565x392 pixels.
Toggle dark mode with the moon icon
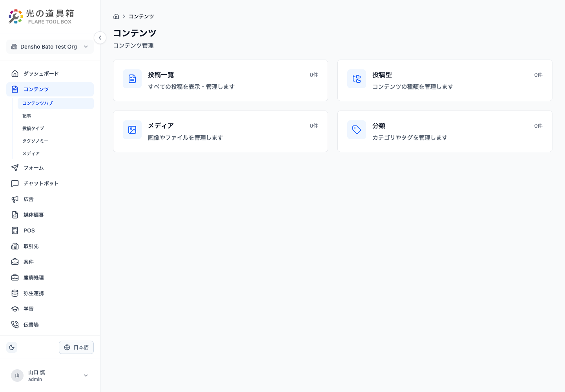(12, 347)
